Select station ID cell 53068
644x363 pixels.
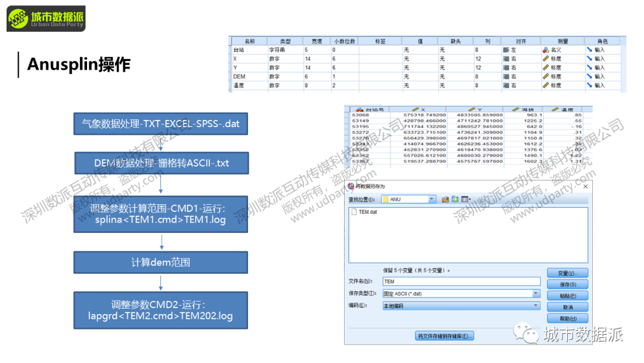pyautogui.click(x=370, y=115)
